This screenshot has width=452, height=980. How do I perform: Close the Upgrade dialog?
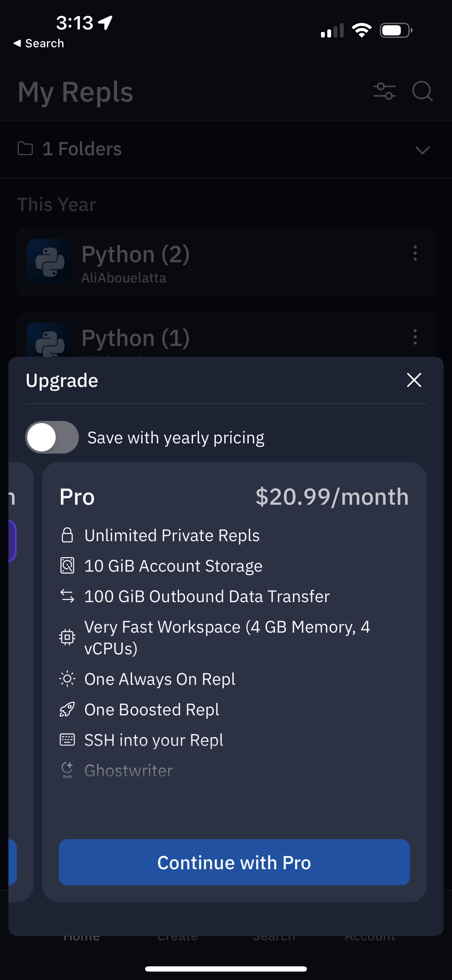pos(414,380)
